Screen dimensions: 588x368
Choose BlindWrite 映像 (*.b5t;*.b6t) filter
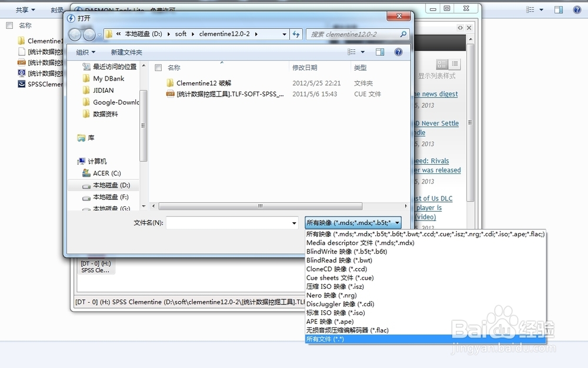(426, 252)
